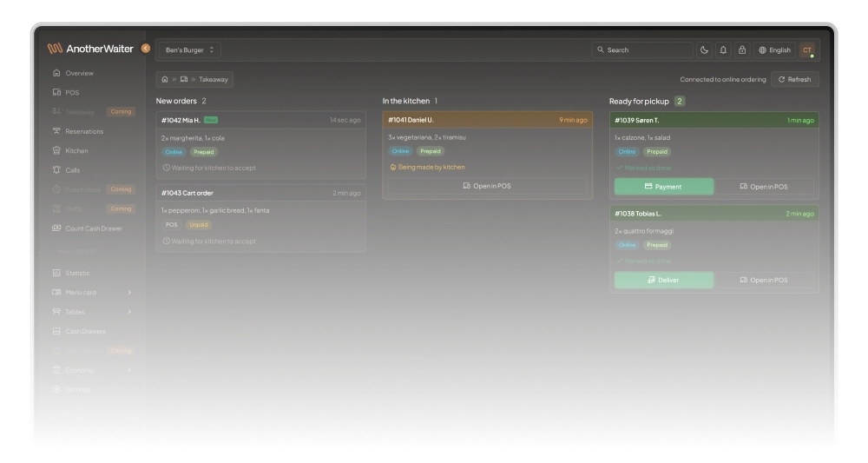Open the CT user avatar menu

[807, 50]
